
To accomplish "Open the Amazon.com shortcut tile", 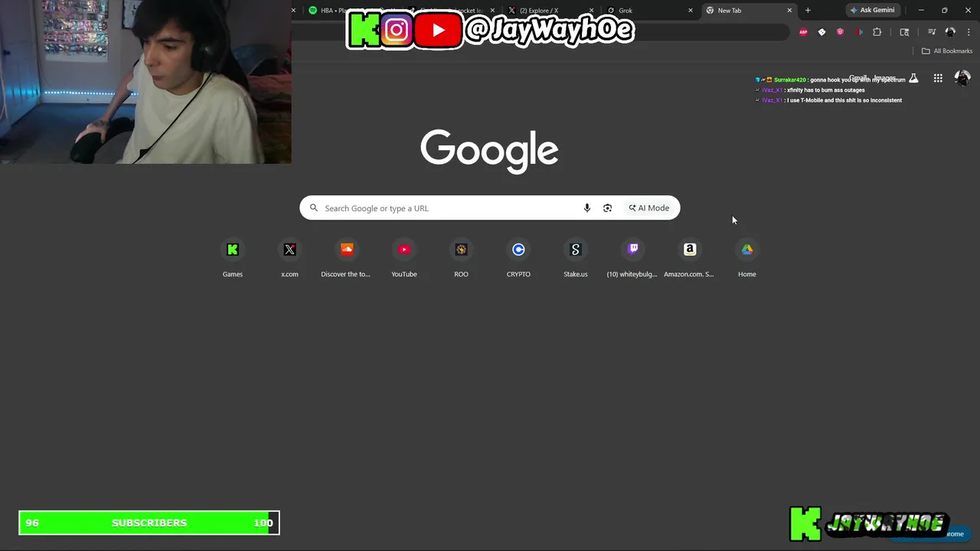I will pos(689,259).
